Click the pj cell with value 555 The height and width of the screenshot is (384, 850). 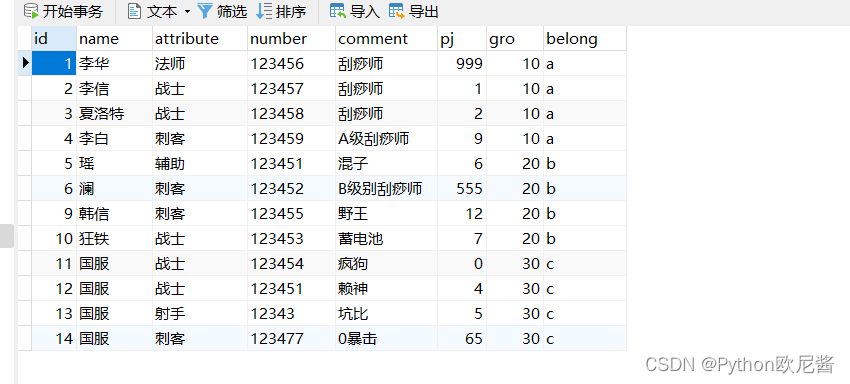tap(462, 188)
